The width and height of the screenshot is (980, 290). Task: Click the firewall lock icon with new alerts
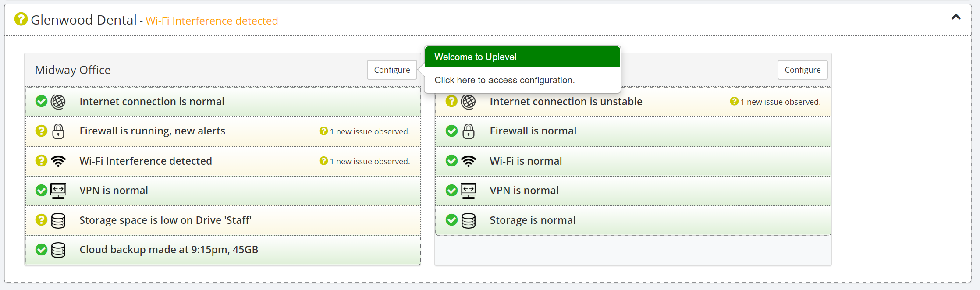(58, 131)
